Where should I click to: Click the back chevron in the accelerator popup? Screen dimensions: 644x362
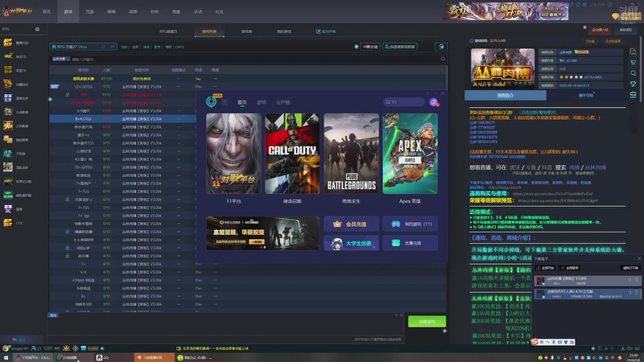point(225,102)
